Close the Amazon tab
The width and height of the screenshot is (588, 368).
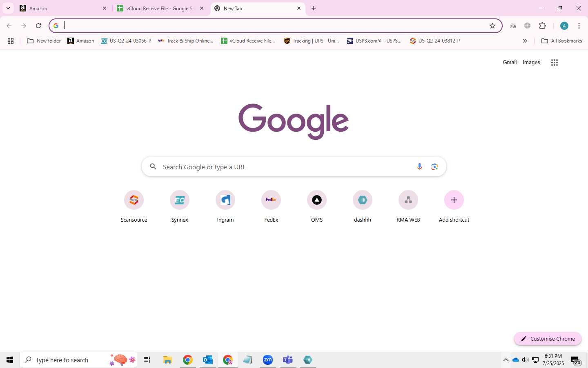coord(105,8)
